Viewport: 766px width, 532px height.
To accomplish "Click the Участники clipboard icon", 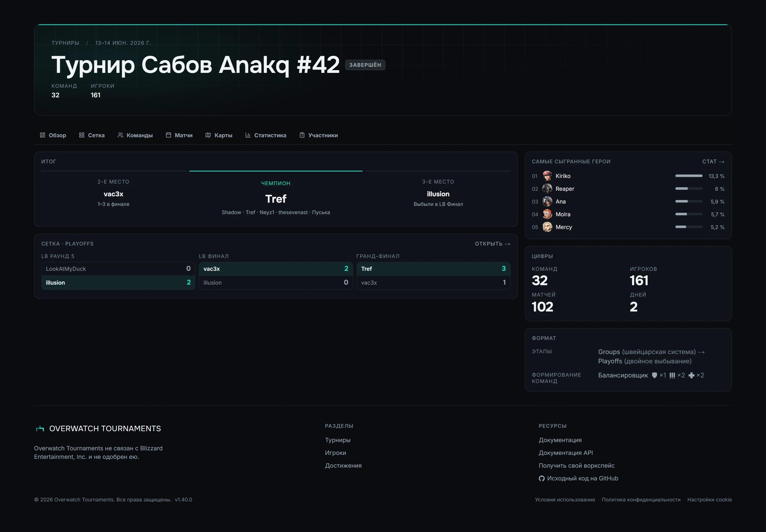I will tap(302, 135).
